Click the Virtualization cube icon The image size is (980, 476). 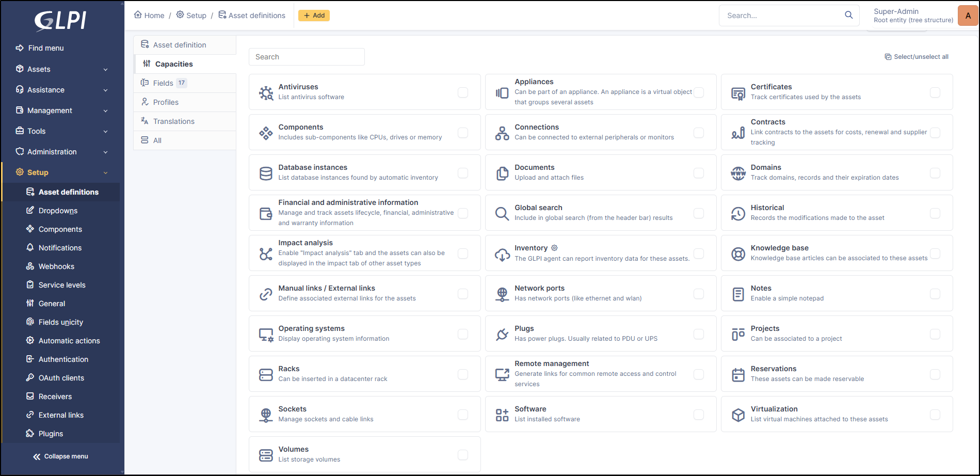point(738,415)
